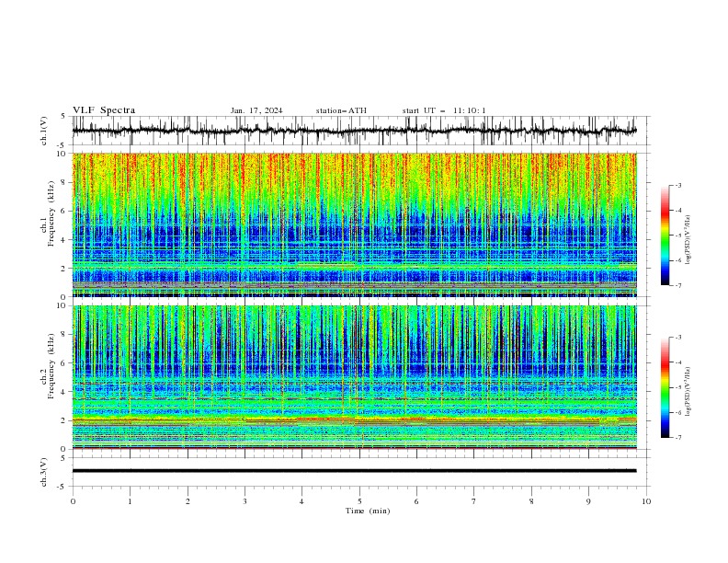Click the time axis tick label '3'
Viewport: 728px width, 563px height.
pos(245,501)
